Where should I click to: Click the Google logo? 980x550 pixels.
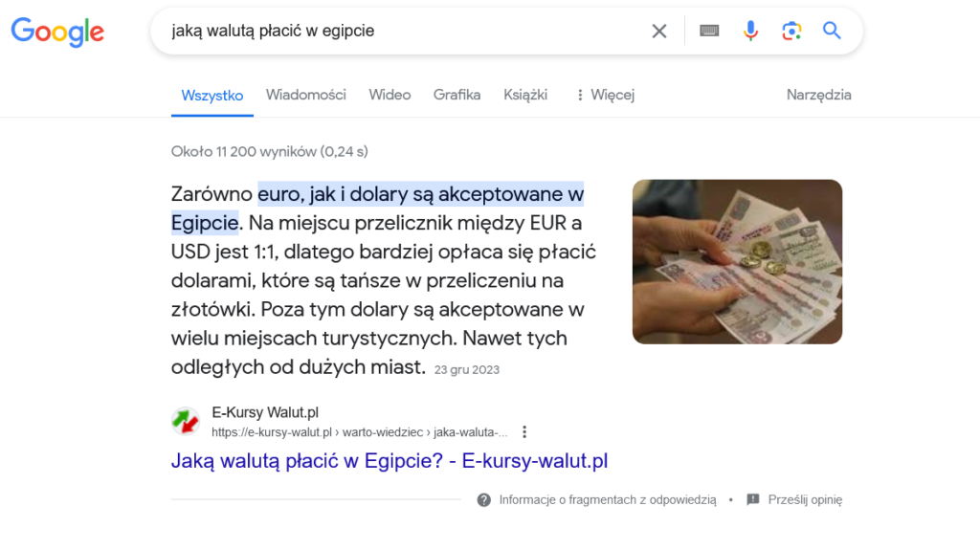57,32
